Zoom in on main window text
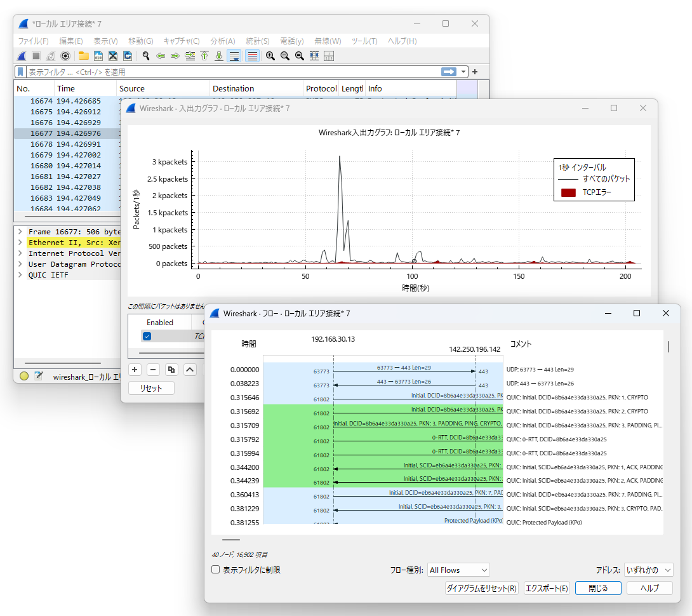692x616 pixels. (x=270, y=56)
